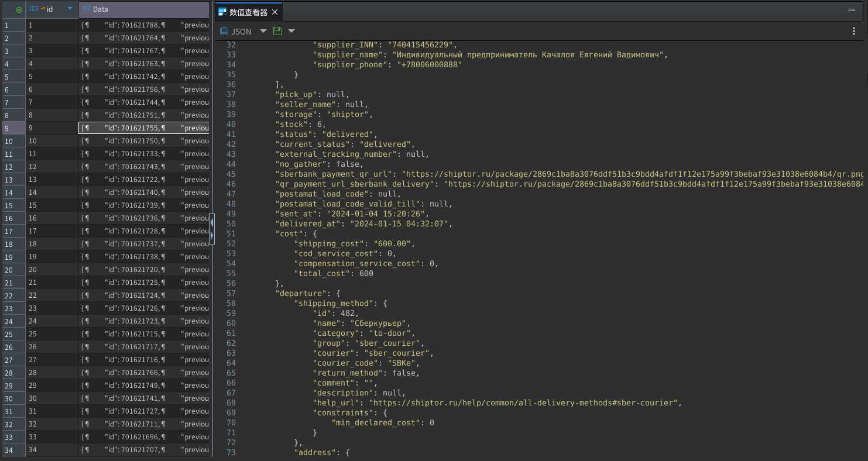Click the "courier_code": "SBKe" line
Viewport: 868px width, 461px height.
tap(366, 363)
